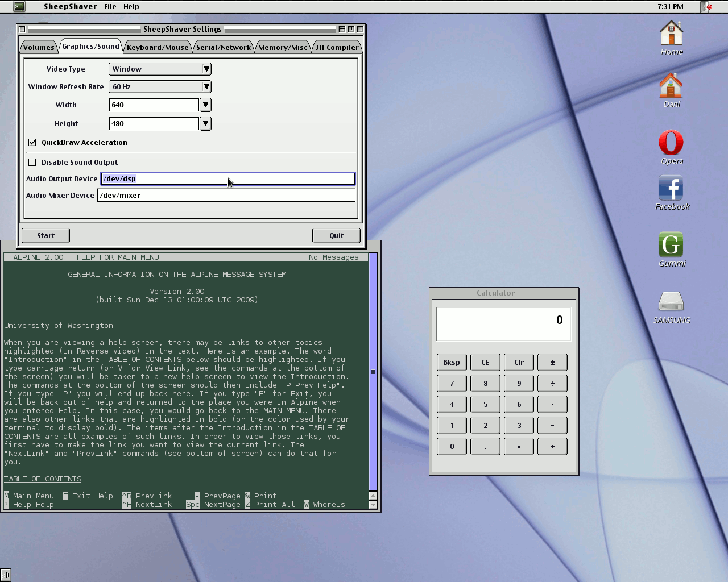Screen dimensions: 728x582
Task: Toggle QuickDraw Acceleration checkbox
Action: coord(32,143)
